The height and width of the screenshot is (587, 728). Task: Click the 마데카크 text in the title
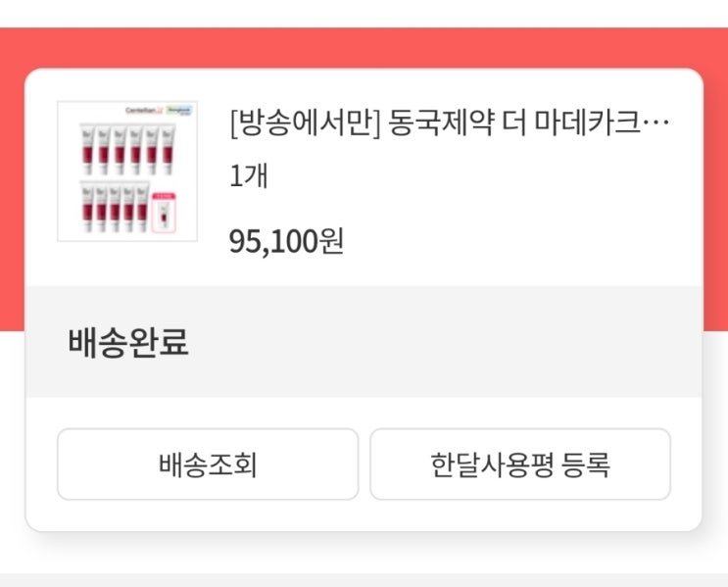[x=590, y=124]
